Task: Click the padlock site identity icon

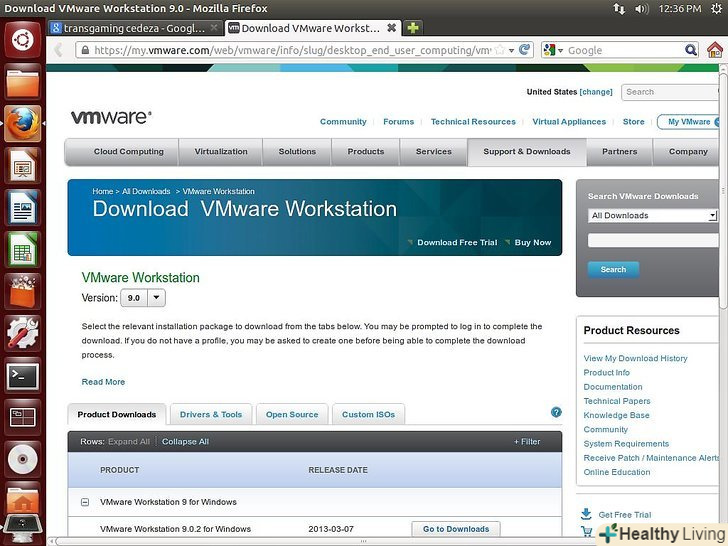Action: pyautogui.click(x=85, y=50)
